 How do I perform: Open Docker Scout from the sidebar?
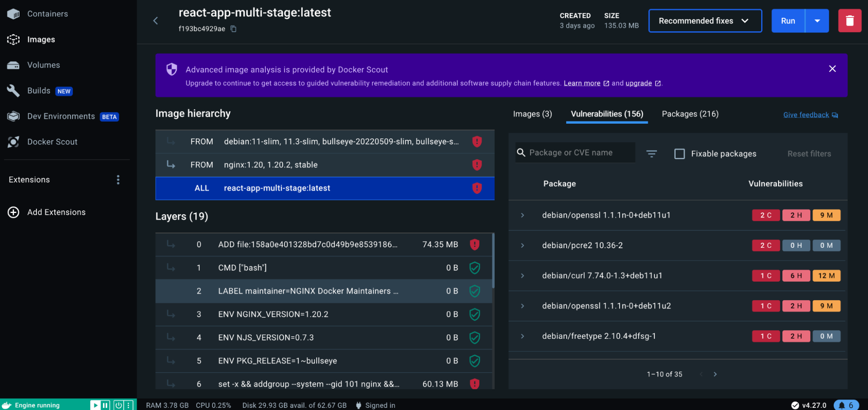click(x=52, y=142)
